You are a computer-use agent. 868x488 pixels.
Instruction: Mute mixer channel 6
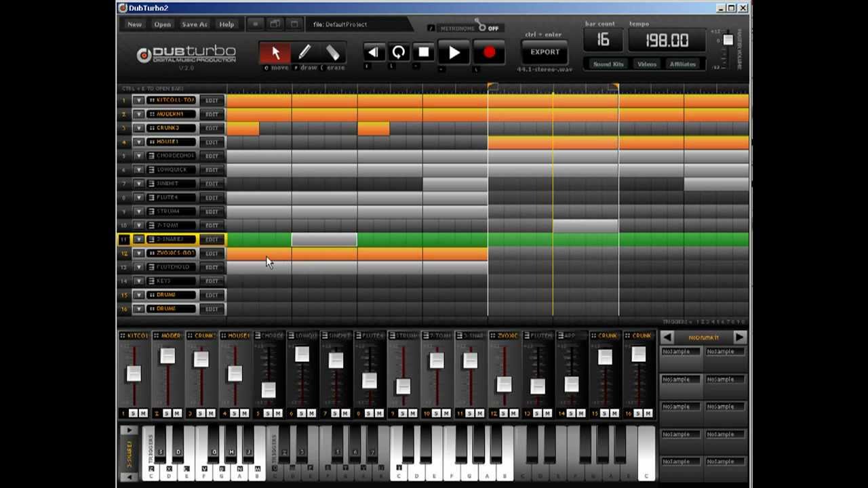pos(312,413)
